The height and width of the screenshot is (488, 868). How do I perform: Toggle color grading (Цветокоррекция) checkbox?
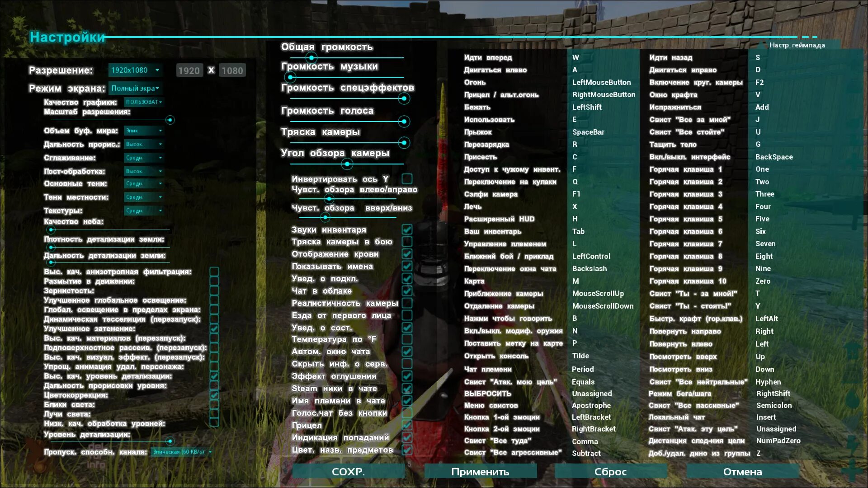coord(214,395)
